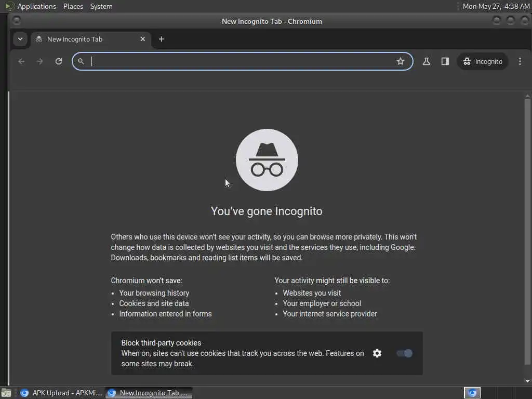532x399 pixels.
Task: Click 'Your employer or school' list item
Action: click(322, 303)
